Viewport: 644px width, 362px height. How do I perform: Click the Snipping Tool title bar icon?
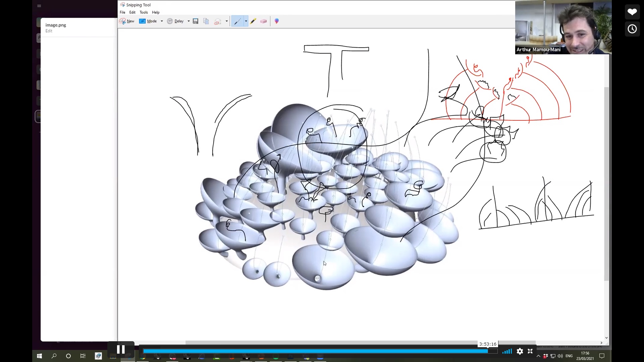click(122, 5)
